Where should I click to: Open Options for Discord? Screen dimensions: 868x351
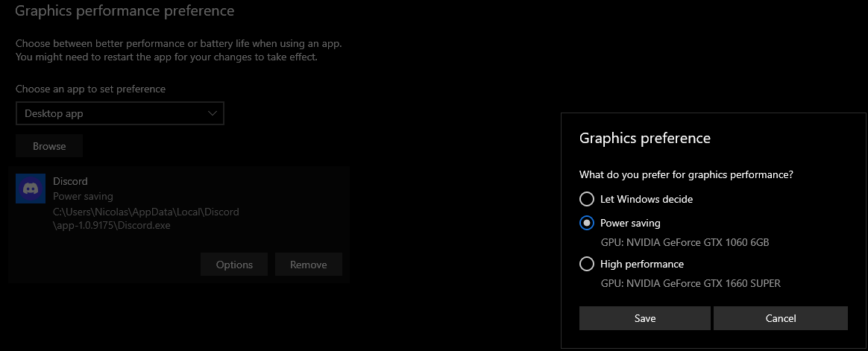[234, 265]
